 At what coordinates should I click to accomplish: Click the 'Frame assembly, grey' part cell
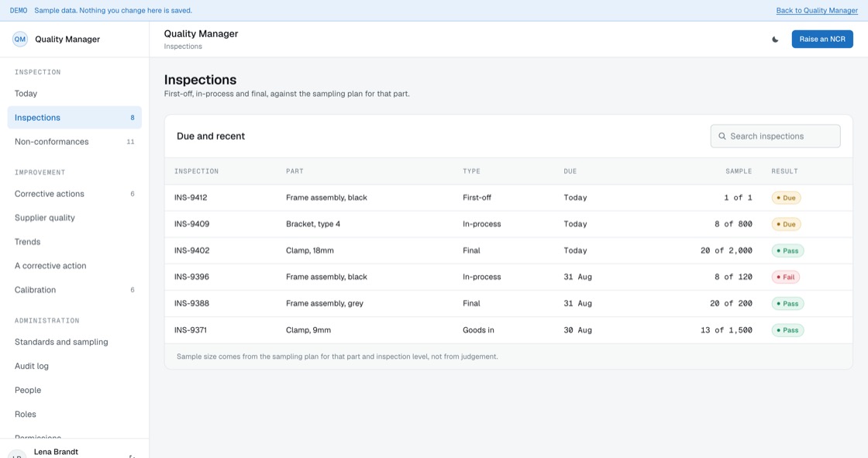(x=325, y=304)
